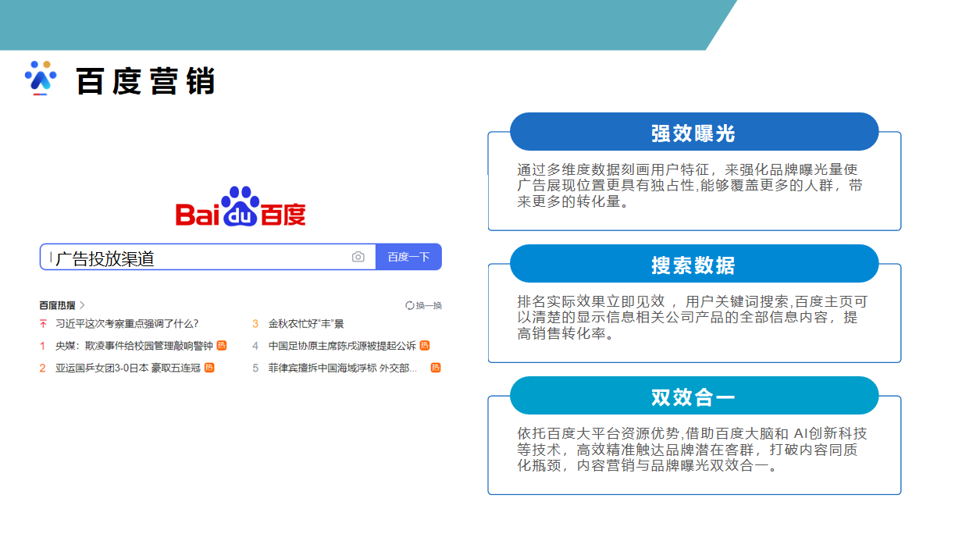Click the 百度营销 title text
Image resolution: width=980 pixels, height=548 pixels.
(x=145, y=81)
